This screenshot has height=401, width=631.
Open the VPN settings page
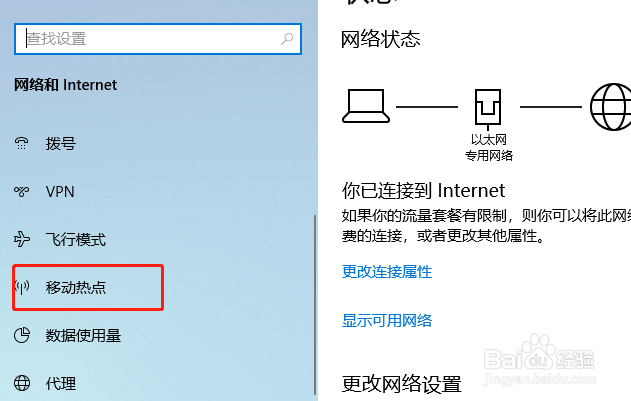[60, 191]
